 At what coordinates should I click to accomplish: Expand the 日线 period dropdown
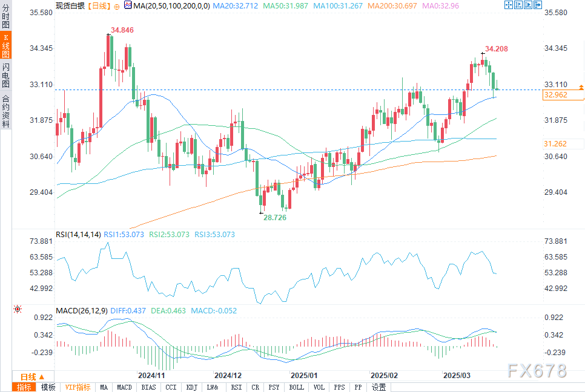[33, 377]
